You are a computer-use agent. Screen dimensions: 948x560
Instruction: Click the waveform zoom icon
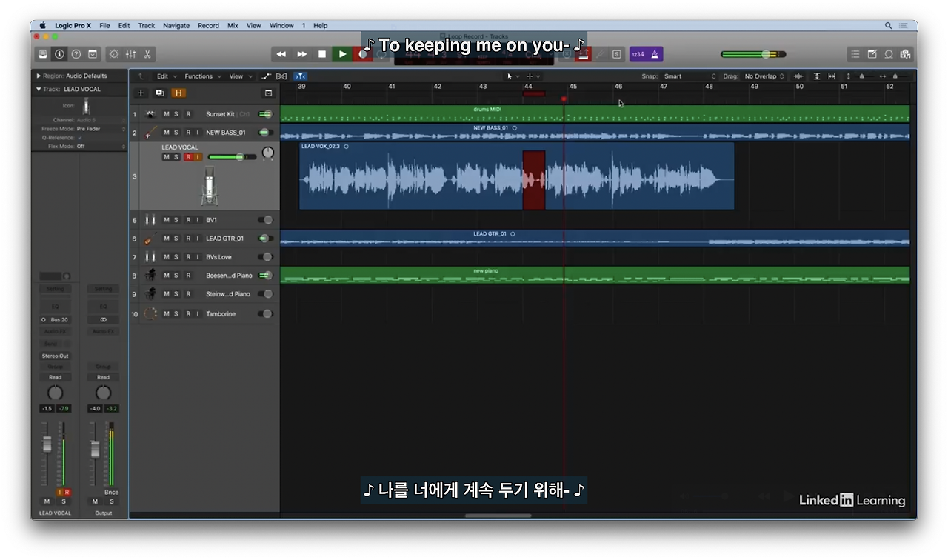798,76
